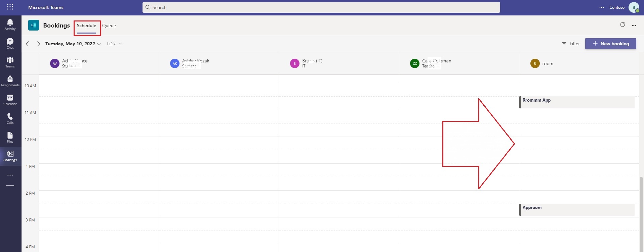The width and height of the screenshot is (644, 252).
Task: Click the Bookings app logo icon
Action: pos(34,25)
